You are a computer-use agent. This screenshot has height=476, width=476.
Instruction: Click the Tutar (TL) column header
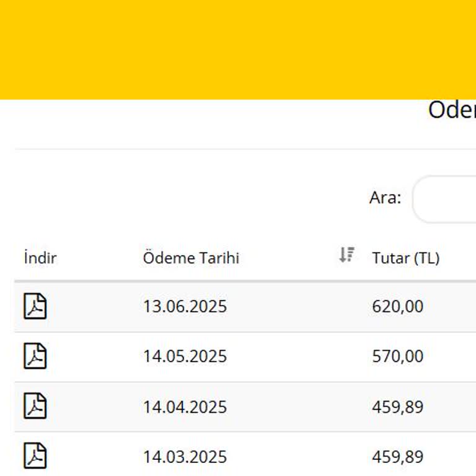[406, 258]
